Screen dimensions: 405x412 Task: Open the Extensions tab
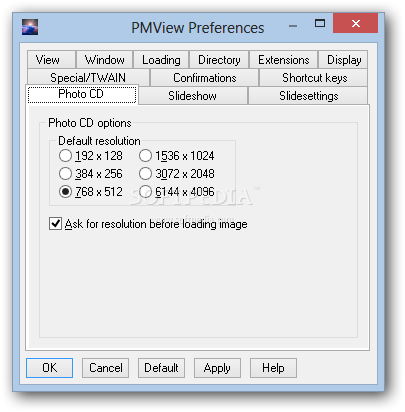coord(284,60)
